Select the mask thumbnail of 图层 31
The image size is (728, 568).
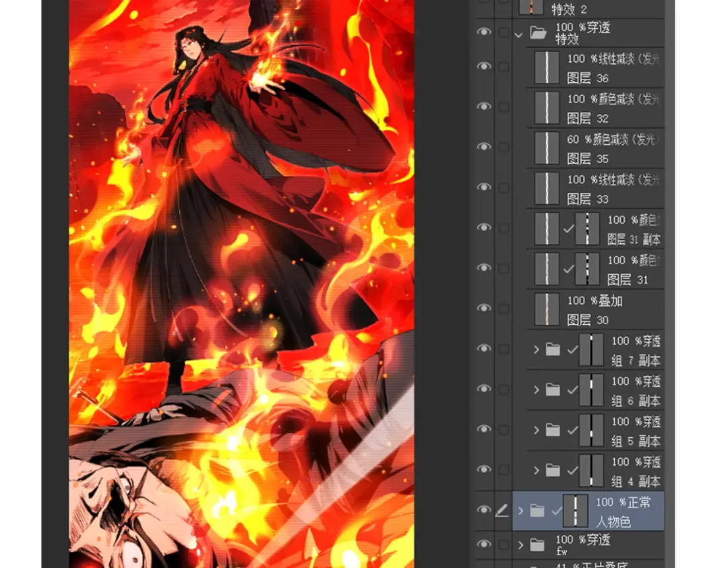coord(587,269)
